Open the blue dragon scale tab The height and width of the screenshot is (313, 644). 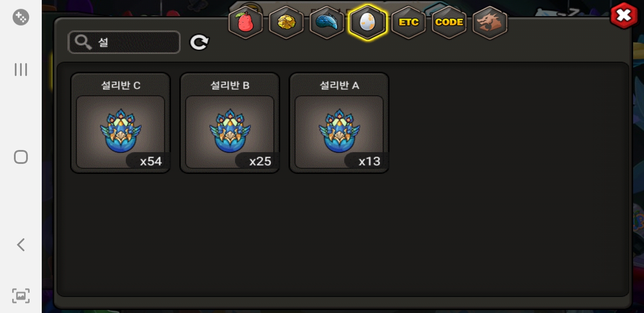click(327, 22)
